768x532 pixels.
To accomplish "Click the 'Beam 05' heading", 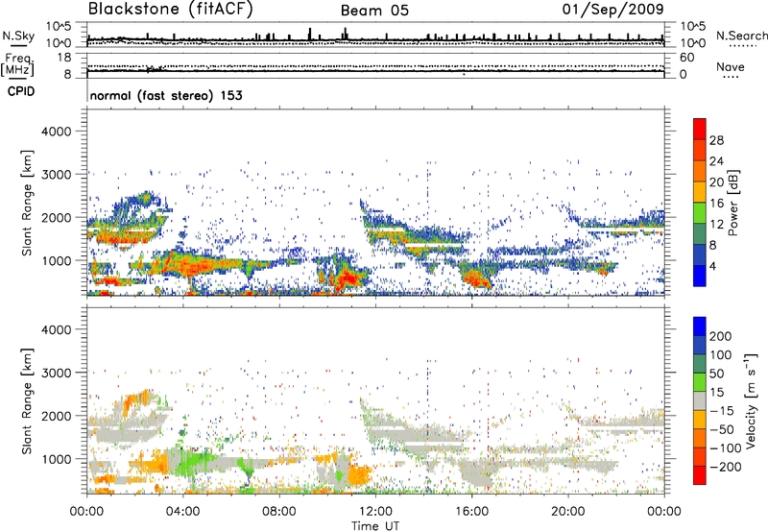I will 374,11.
